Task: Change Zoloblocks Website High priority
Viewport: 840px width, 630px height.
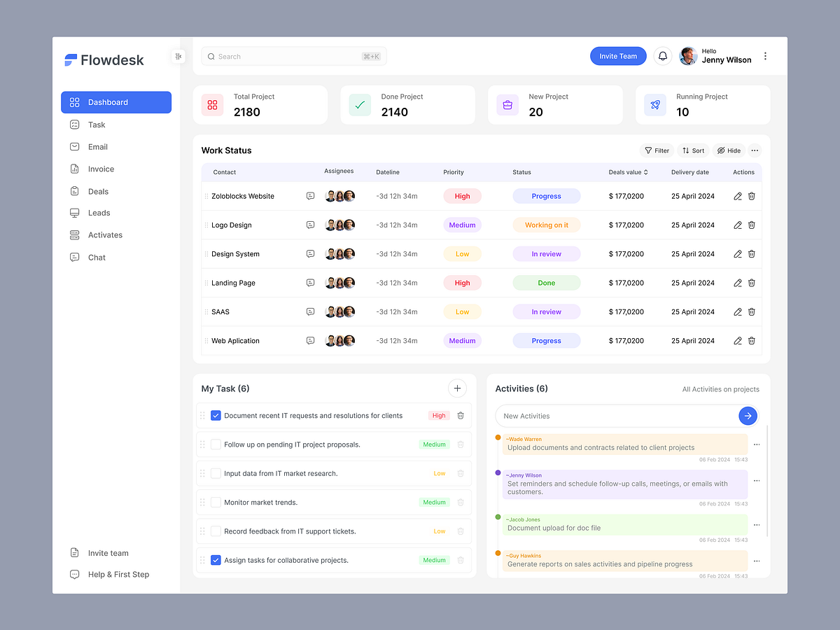Action: 462,196
